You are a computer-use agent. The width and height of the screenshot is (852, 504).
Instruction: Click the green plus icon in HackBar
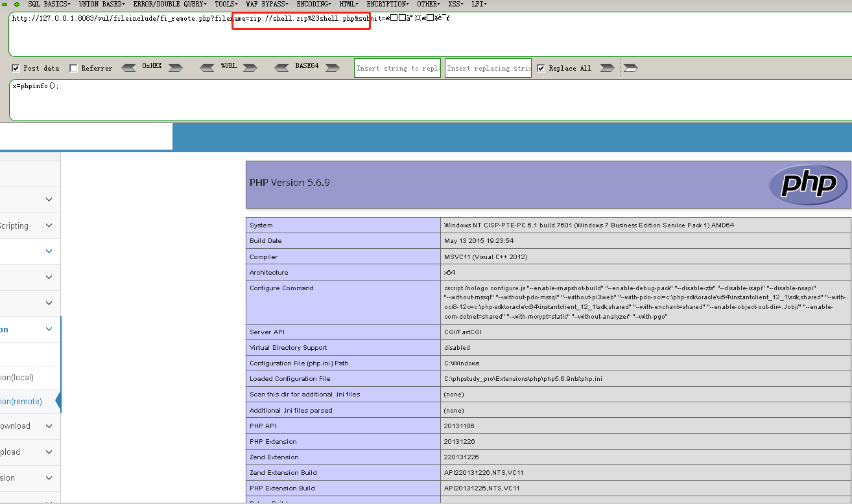pyautogui.click(x=17, y=4)
